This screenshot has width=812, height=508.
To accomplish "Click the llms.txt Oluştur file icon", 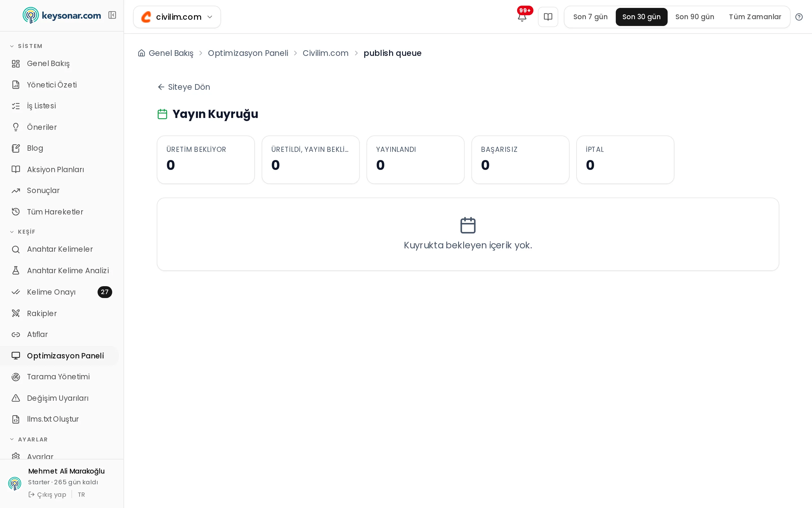I will (x=16, y=419).
